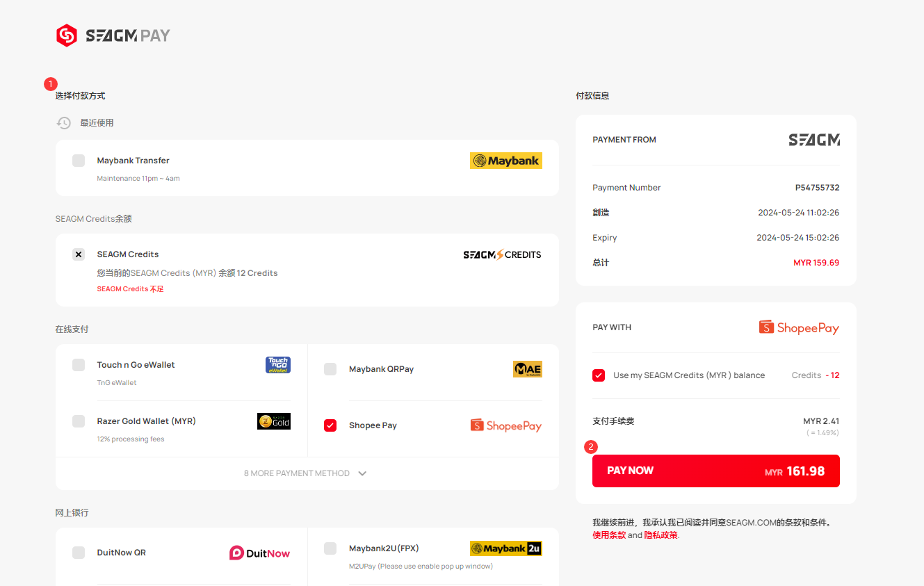The height and width of the screenshot is (586, 924).
Task: Click the 余额 12 Credits balance text
Action: coord(248,273)
